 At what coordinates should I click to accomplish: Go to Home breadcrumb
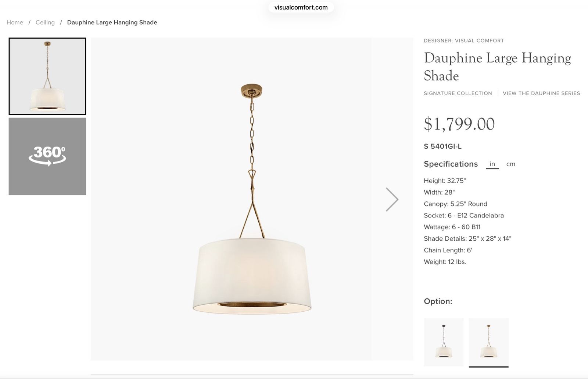(15, 22)
